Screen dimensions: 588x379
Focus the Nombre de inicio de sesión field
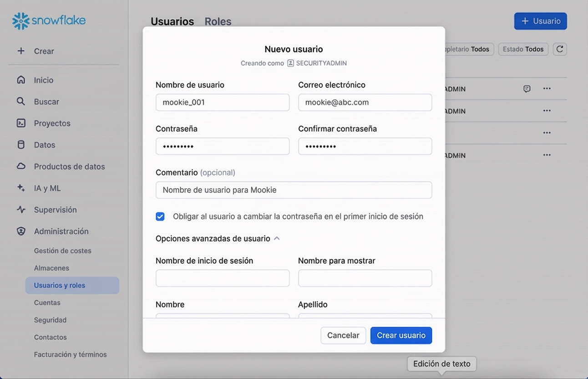pyautogui.click(x=223, y=278)
